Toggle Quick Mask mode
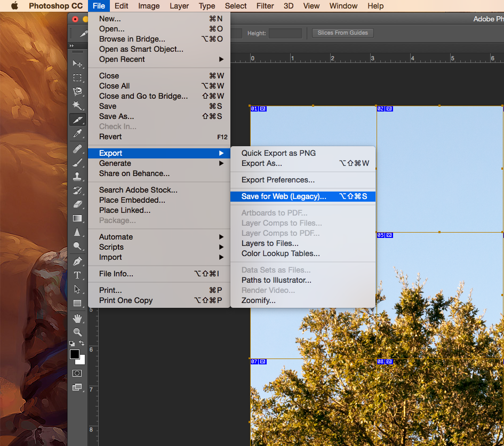Screen dimensions: 504x446 point(77,373)
